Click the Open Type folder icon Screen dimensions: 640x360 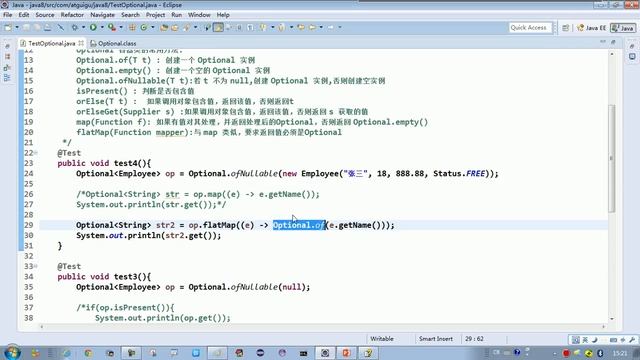tap(164, 27)
